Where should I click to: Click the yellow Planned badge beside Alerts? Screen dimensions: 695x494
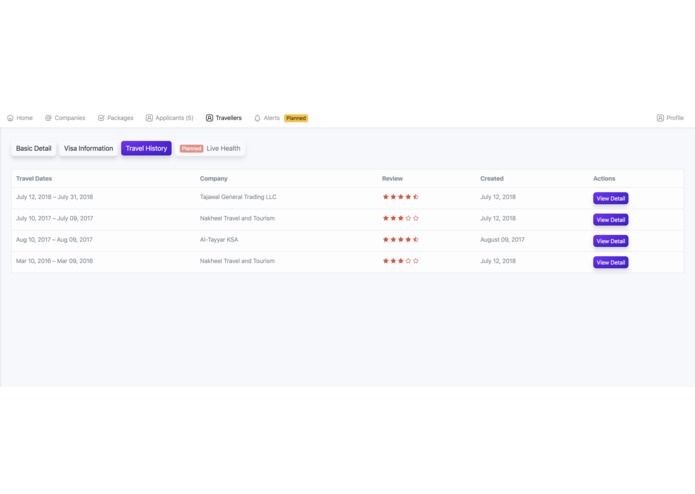click(x=296, y=118)
